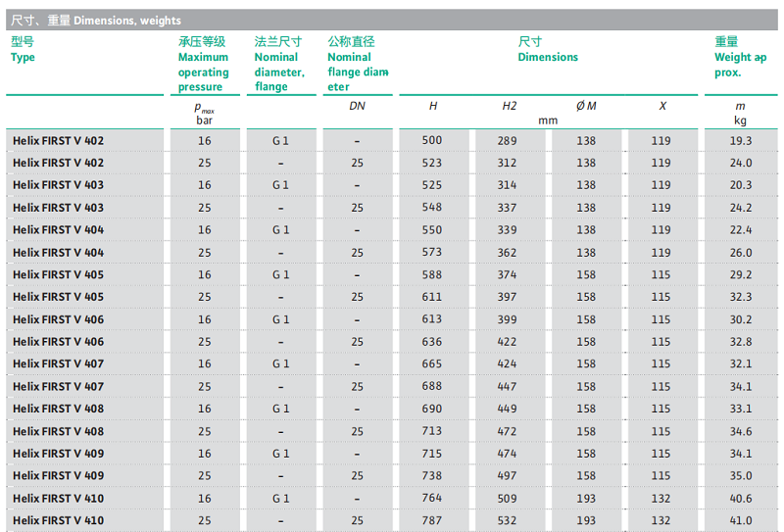
Task: Select H value 548
Action: click(x=431, y=208)
